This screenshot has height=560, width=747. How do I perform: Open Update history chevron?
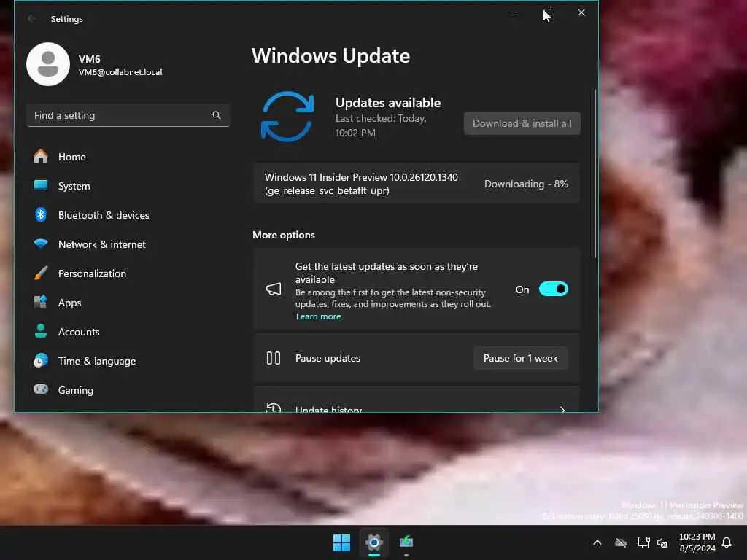point(562,409)
